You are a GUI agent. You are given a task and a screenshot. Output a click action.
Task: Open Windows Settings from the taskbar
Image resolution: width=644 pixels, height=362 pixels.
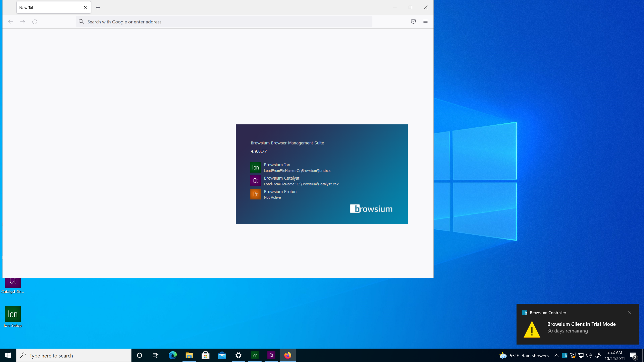tap(238, 355)
